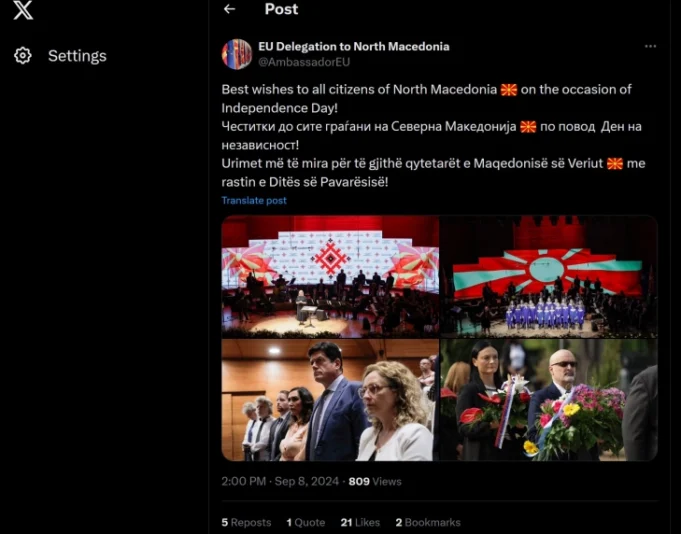
Task: Click the Post header title
Action: (281, 9)
